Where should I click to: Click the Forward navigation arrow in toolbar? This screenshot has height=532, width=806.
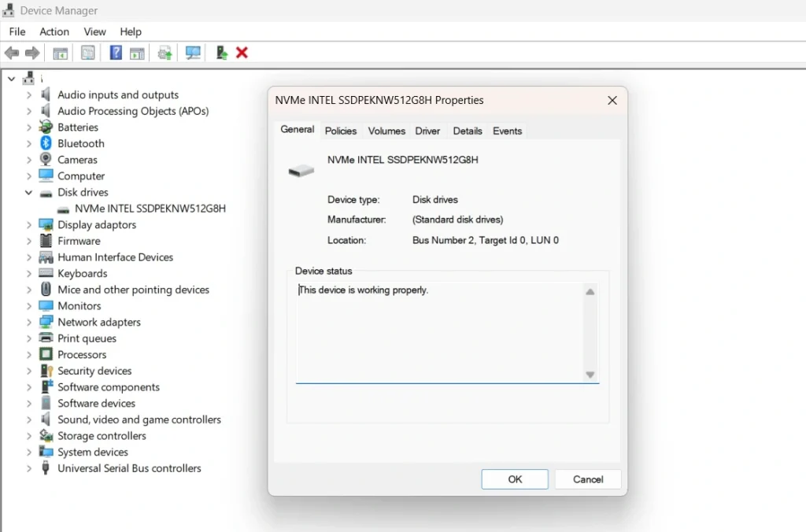(31, 52)
